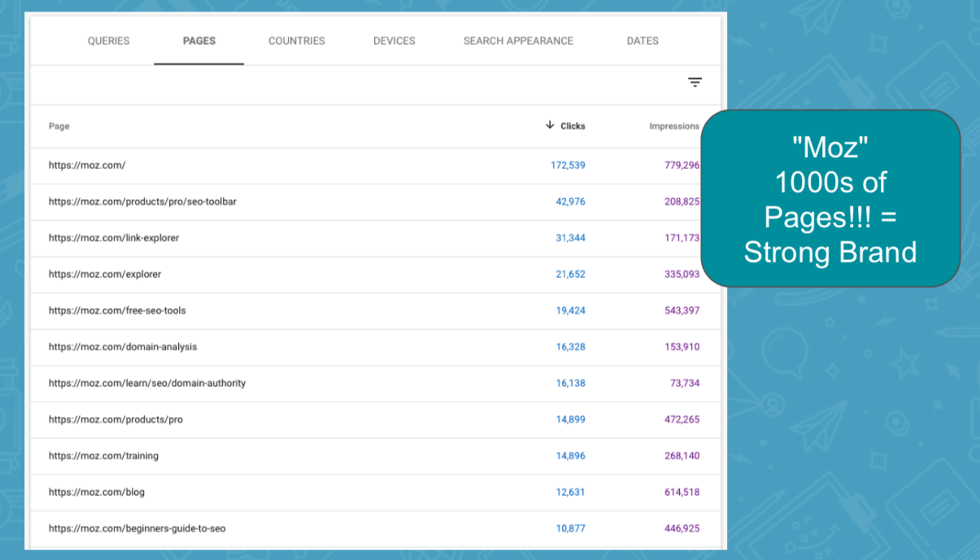This screenshot has width=980, height=560.
Task: Switch to the Devices tab
Action: [394, 41]
